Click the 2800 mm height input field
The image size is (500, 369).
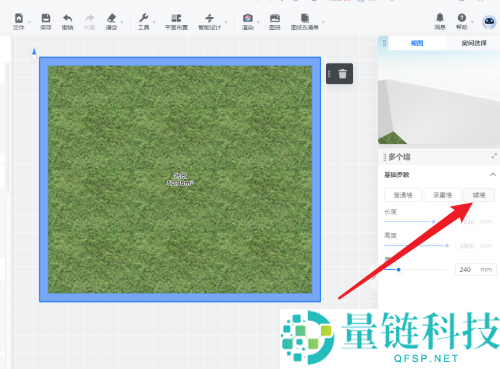[x=476, y=246]
